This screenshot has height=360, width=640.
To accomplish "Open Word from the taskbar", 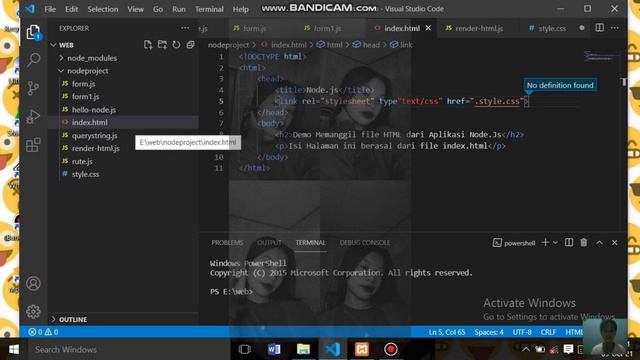I will click(274, 349).
